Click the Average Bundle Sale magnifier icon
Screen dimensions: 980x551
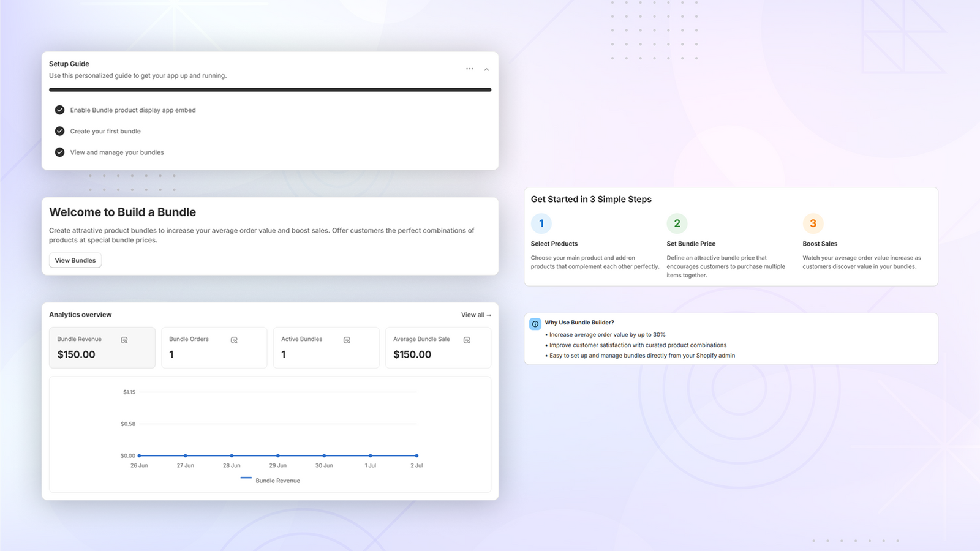click(x=467, y=340)
